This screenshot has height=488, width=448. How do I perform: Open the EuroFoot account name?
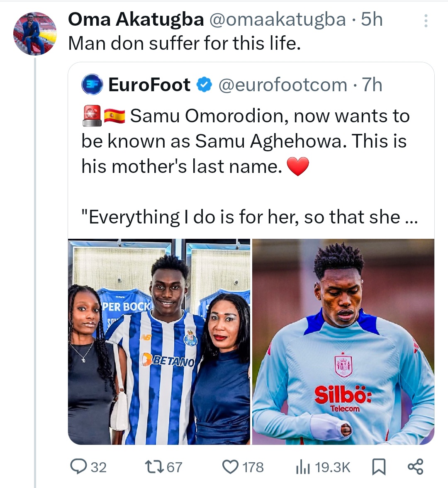149,85
